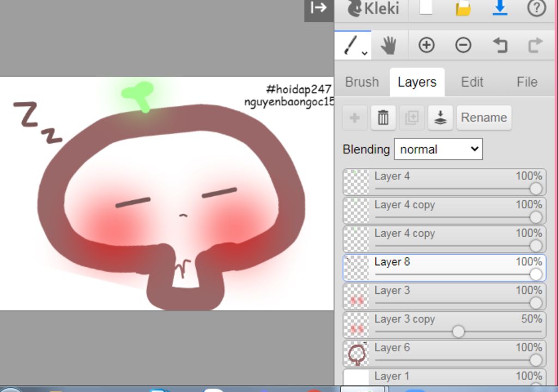Open the Blending mode dropdown
This screenshot has width=558, height=392.
[x=438, y=149]
